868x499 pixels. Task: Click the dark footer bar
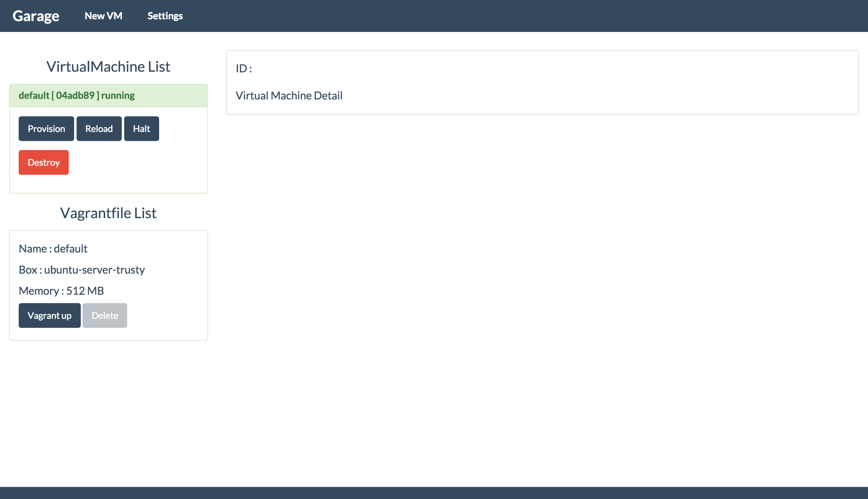click(x=434, y=493)
